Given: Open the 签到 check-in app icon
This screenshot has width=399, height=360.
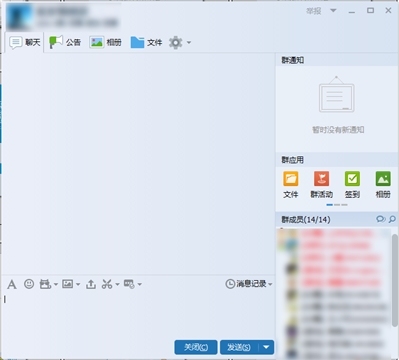Looking at the screenshot, I should (352, 185).
